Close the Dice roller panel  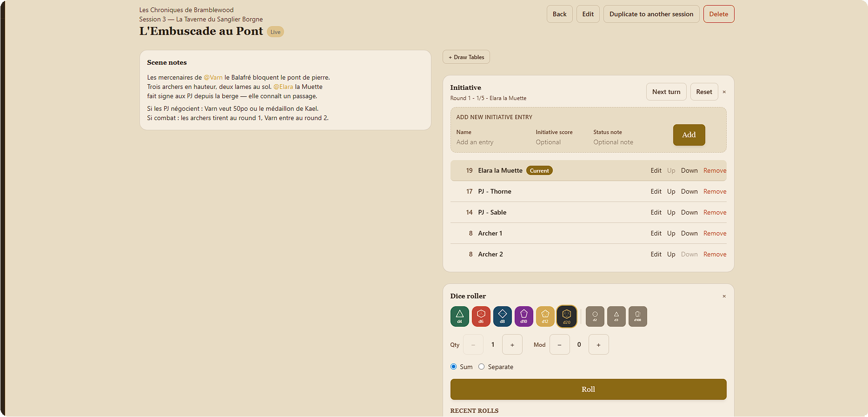tap(724, 296)
